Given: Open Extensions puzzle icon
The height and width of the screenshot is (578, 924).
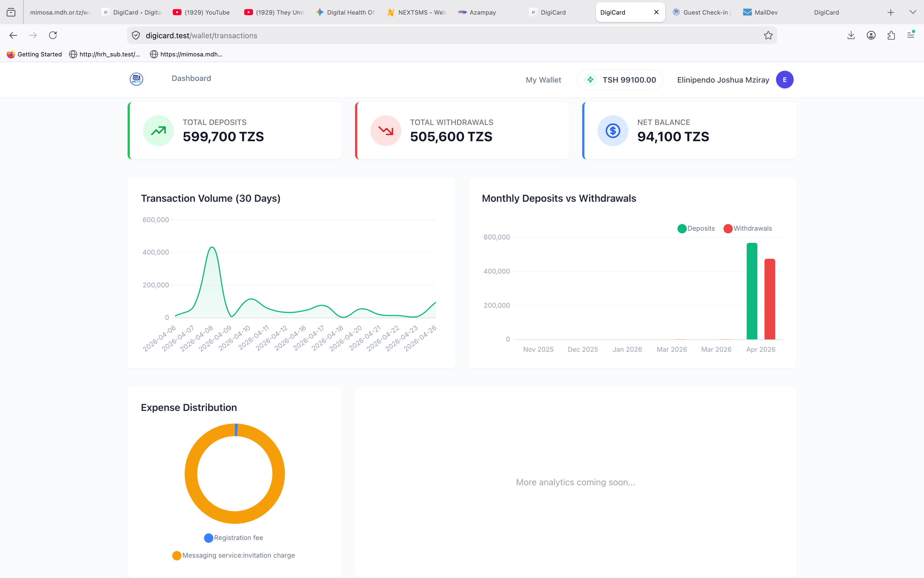Looking at the screenshot, I should [891, 36].
